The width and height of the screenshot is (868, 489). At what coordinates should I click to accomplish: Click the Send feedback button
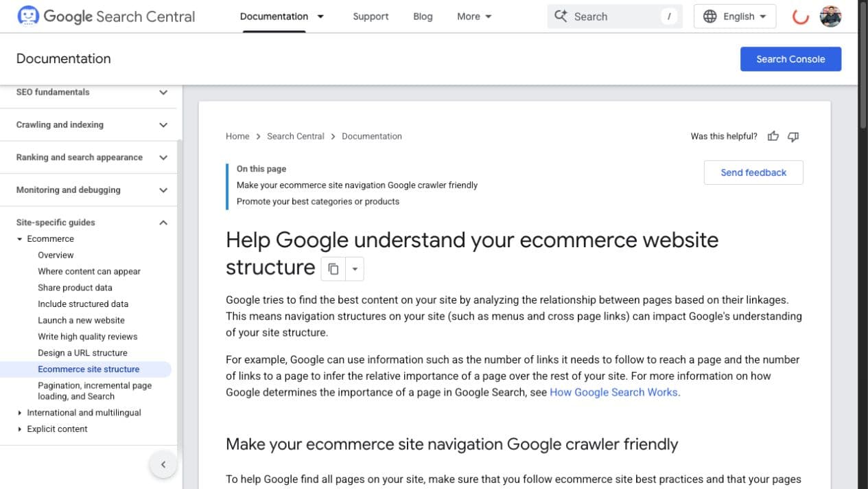(x=753, y=172)
